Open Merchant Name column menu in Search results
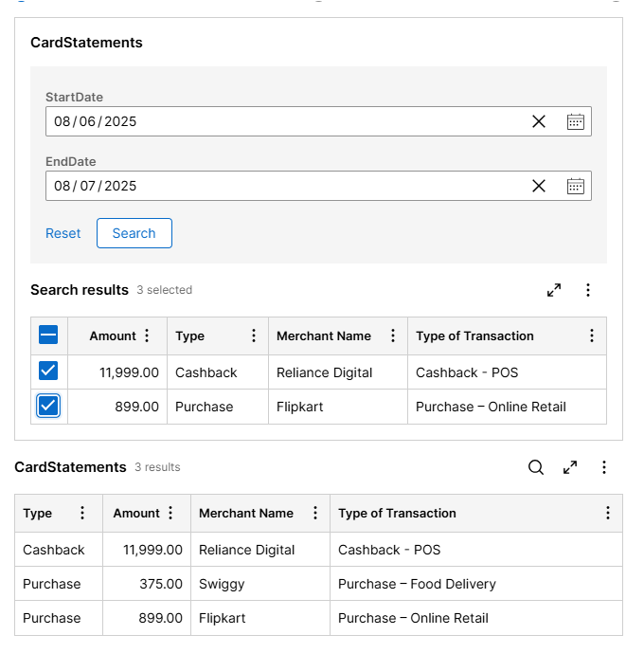 pos(393,336)
